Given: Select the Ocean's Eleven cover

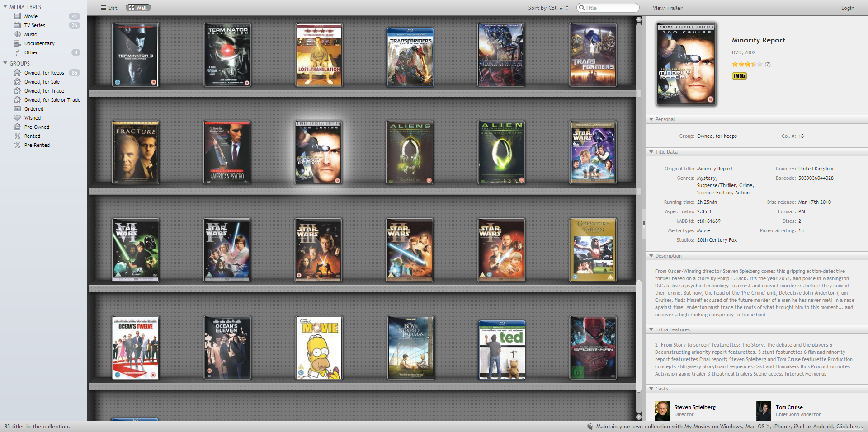Looking at the screenshot, I should coord(227,347).
